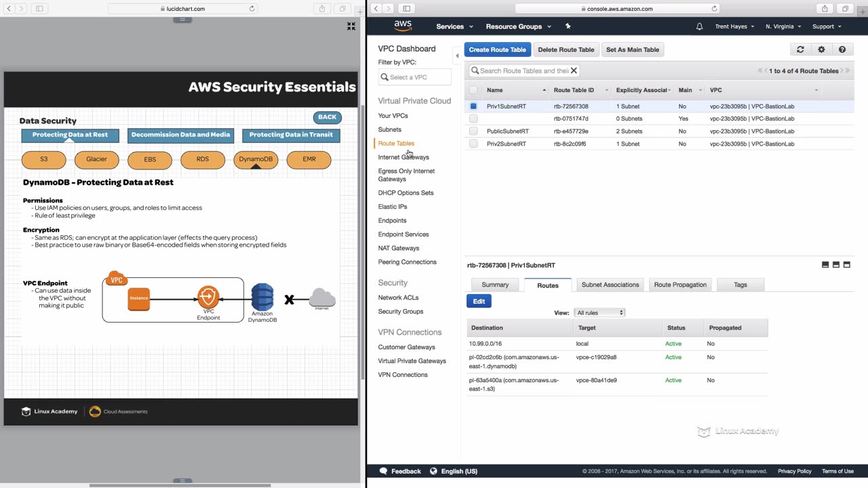
Task: Select the rtb-0751747d row checkbox
Action: tap(473, 119)
